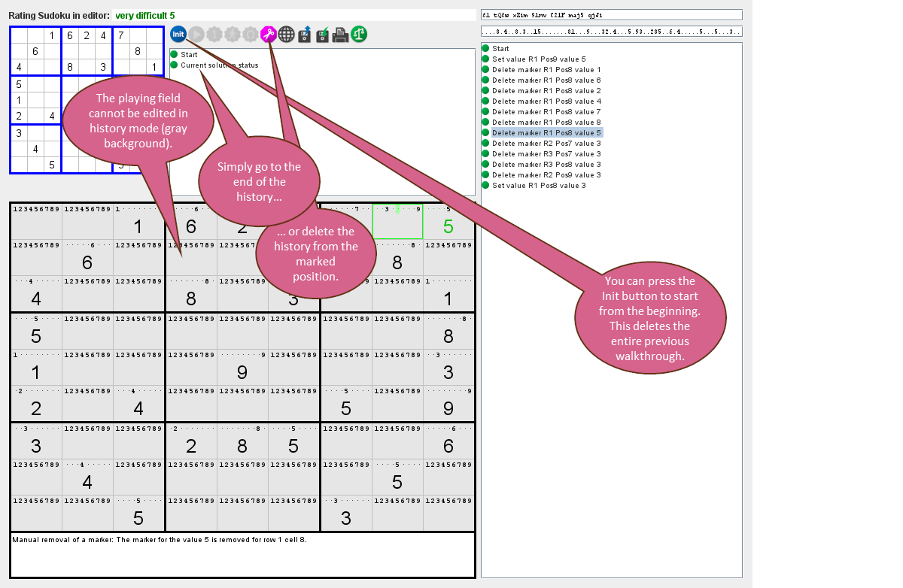Click the row 1 cell with candidates 3 and 9

coord(397,221)
